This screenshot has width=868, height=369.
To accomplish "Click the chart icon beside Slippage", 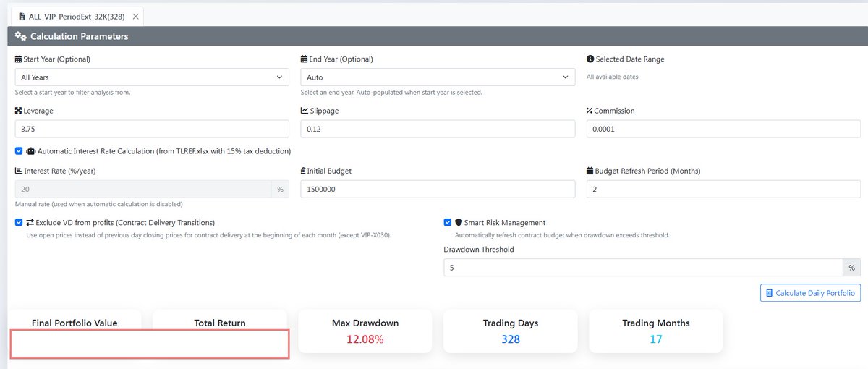I will click(305, 111).
